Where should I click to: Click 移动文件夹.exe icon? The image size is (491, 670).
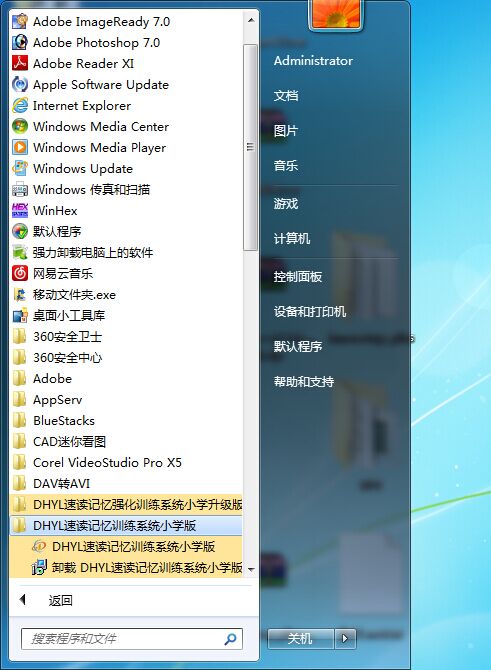(20, 294)
